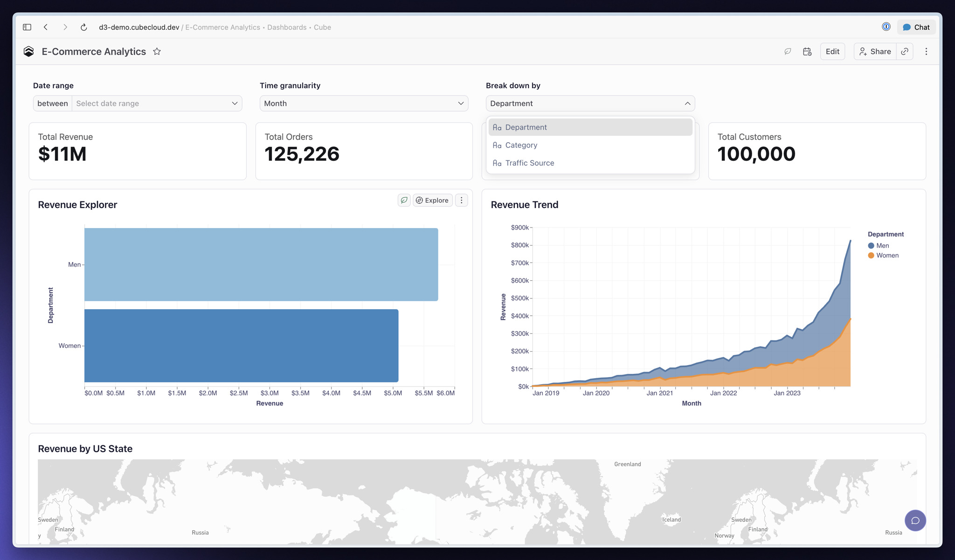Toggle the browser sidebar panel icon
The width and height of the screenshot is (955, 560).
point(27,27)
